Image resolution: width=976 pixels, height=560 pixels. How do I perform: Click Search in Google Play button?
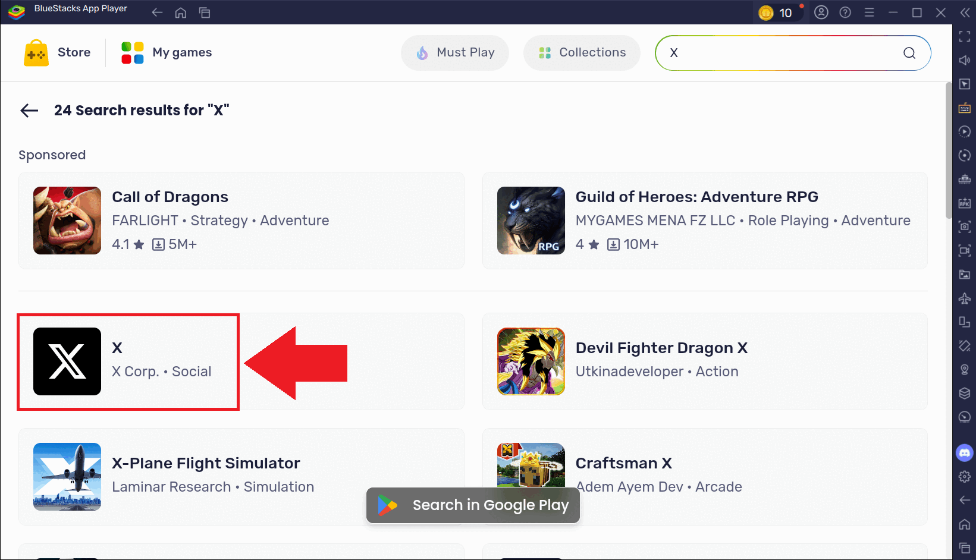click(x=473, y=505)
